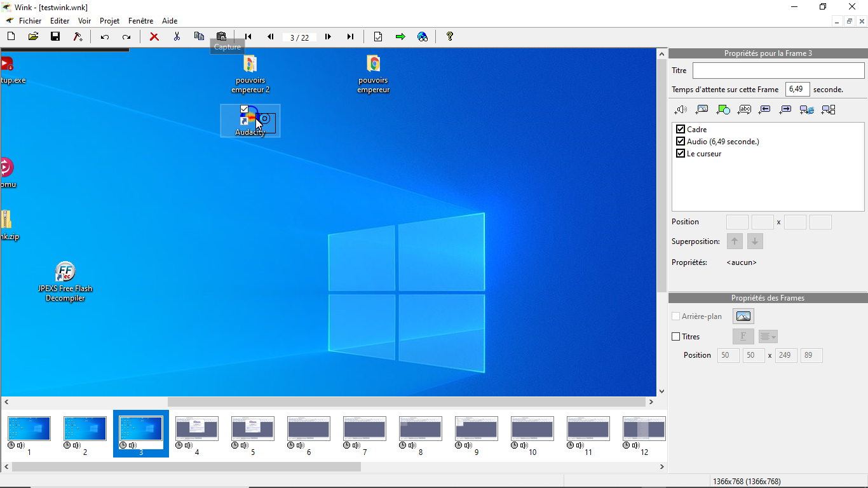Move the object down in Superposition
868x488 pixels.
click(755, 241)
